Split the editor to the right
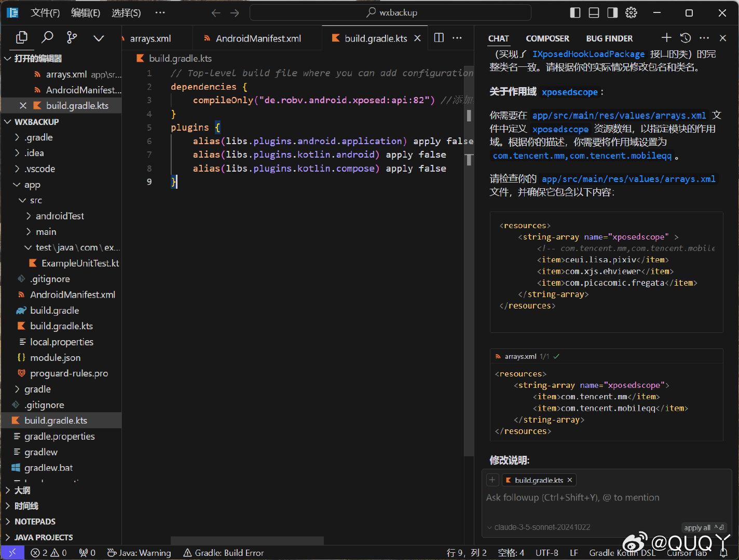Viewport: 739px width, 560px height. 439,38
